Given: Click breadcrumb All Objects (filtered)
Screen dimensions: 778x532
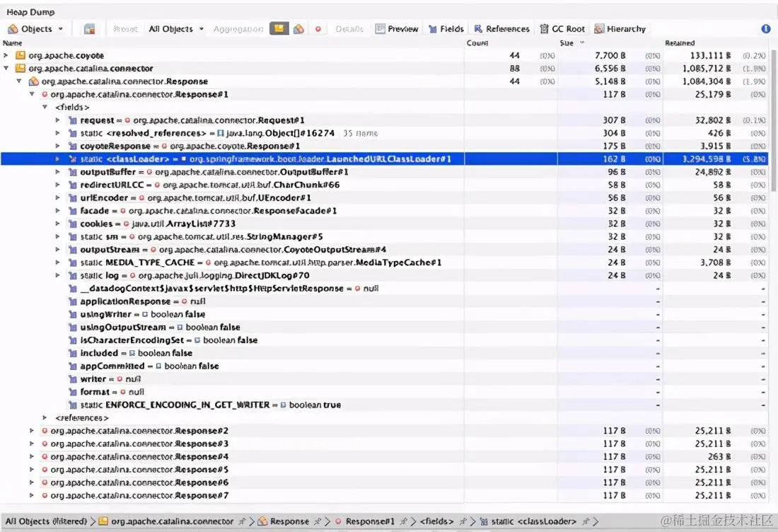Looking at the screenshot, I should [x=46, y=521].
